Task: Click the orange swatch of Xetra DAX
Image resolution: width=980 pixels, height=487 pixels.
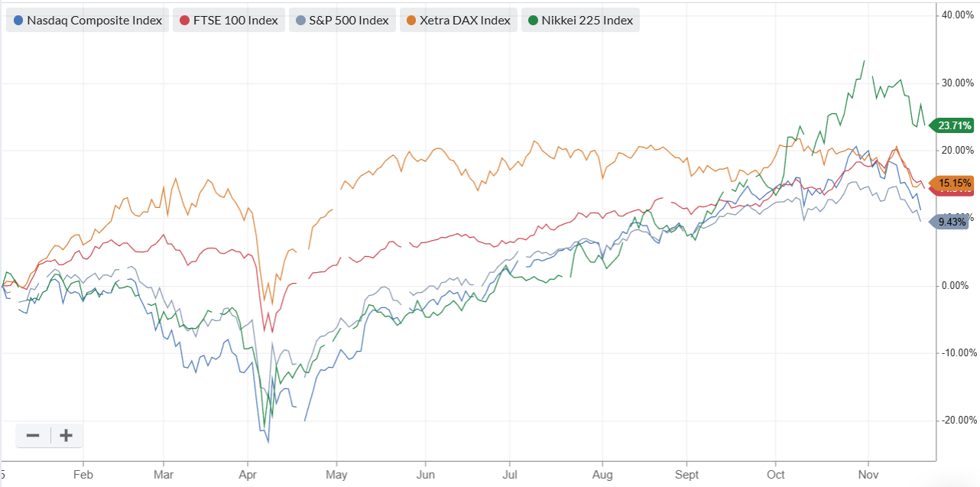Action: (412, 21)
